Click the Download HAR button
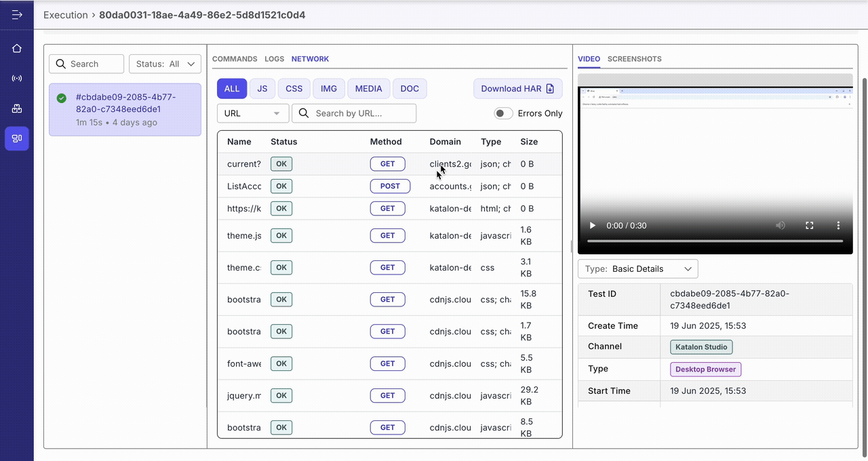868x461 pixels. pos(517,89)
